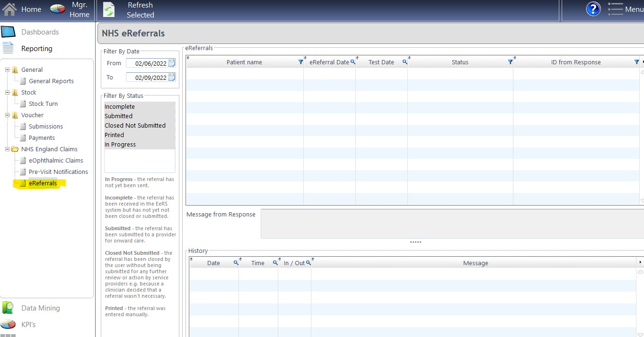The image size is (644, 337).
Task: Go to Home via house icon
Action: (9, 9)
